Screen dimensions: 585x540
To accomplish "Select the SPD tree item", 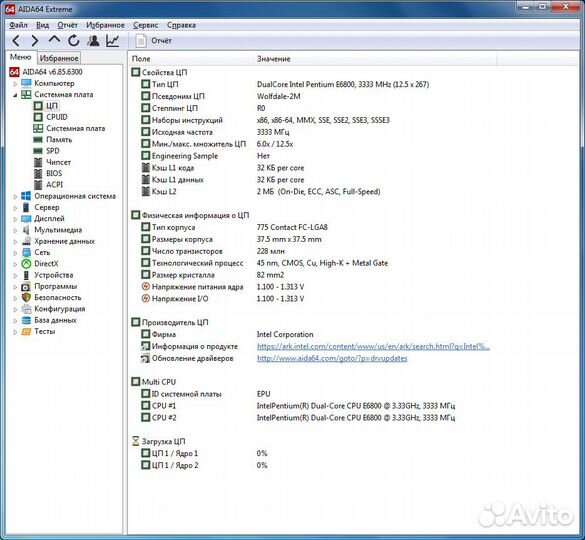I will 53,151.
